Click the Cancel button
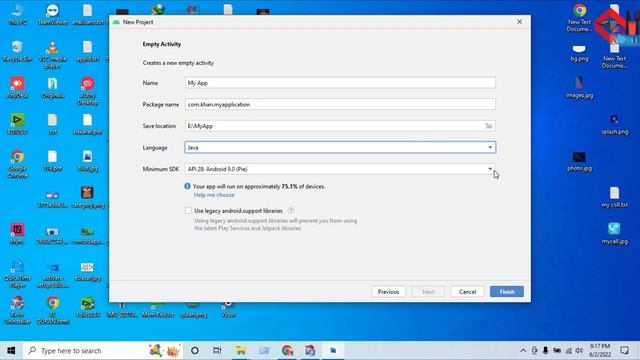Screen dimensions: 640x360 [467, 292]
